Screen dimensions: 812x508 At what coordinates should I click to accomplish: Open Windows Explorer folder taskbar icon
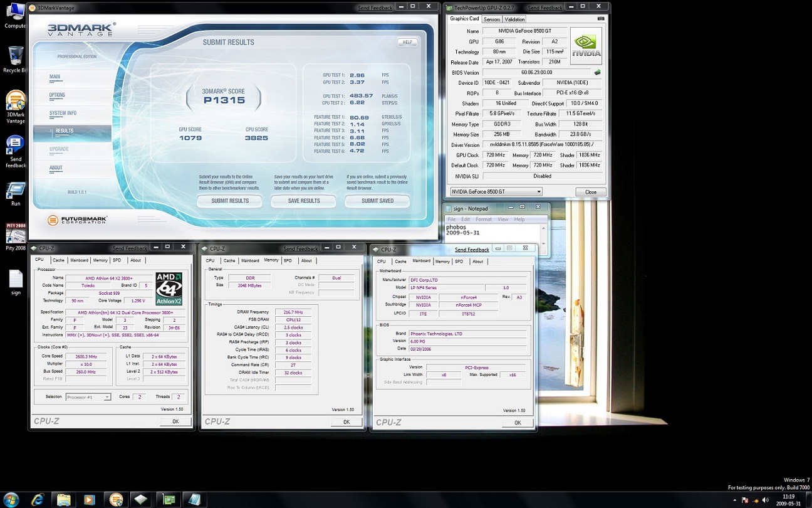tap(64, 500)
